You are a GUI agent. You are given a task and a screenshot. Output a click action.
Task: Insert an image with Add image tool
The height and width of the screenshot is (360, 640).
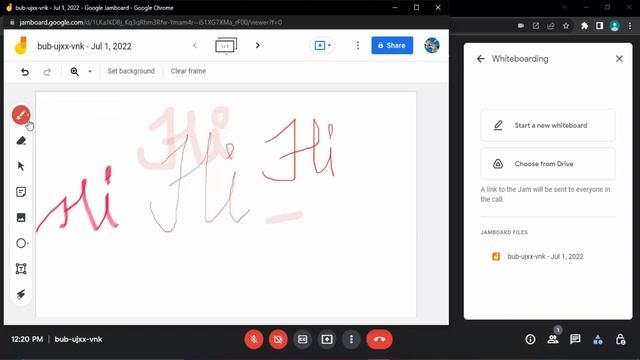tap(21, 218)
